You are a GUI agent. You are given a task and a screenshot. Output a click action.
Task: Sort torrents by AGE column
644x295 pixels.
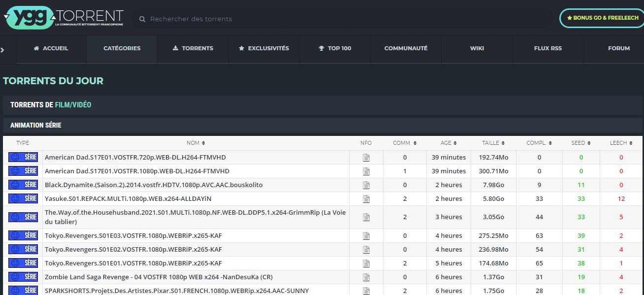point(449,143)
